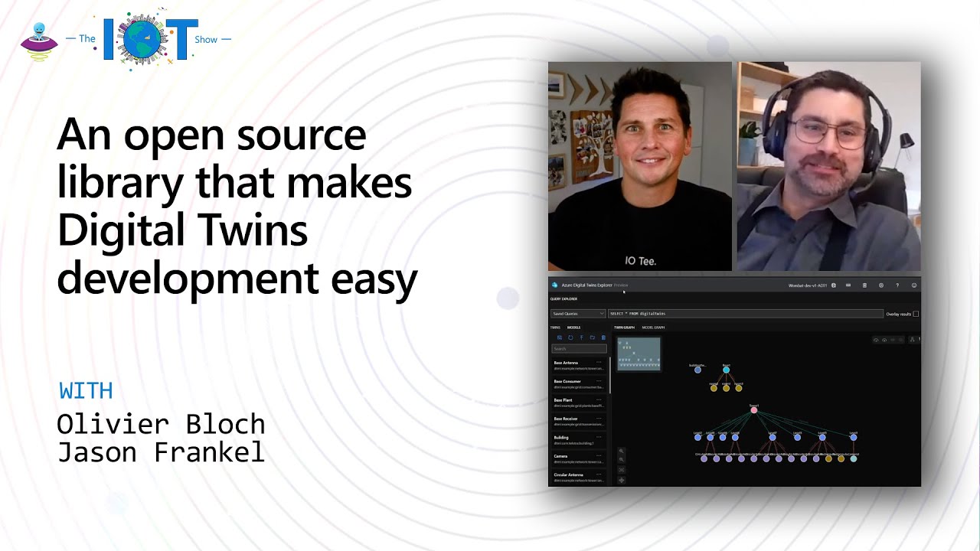Click the delete all twins trash icon in header
Screen dimensions: 980x551
864,285
